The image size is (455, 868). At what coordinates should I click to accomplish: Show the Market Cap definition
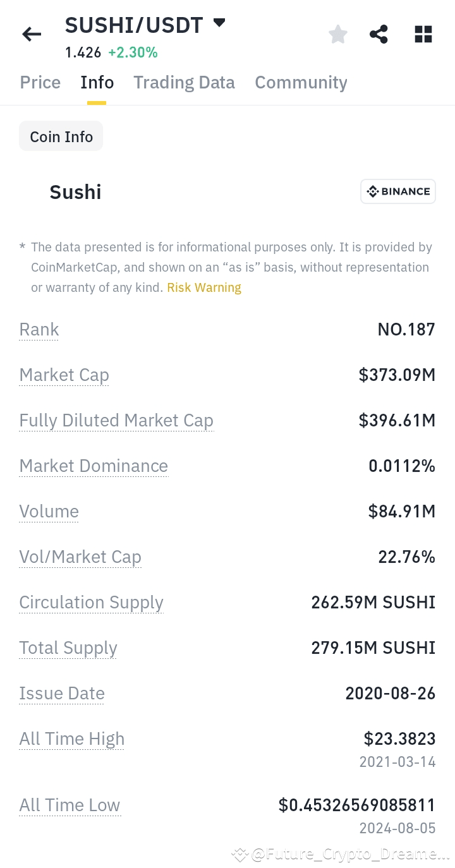click(x=64, y=375)
